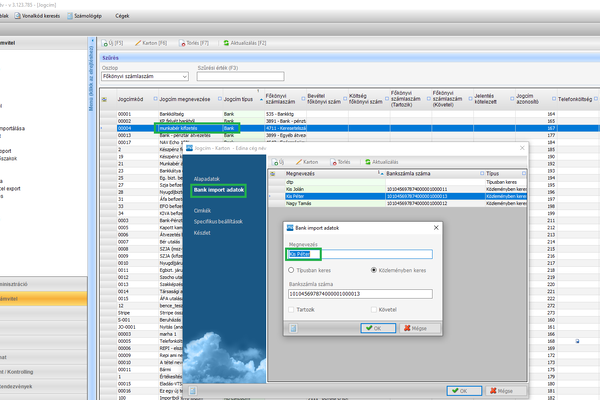The image size is (600, 400).
Task: Click the Új [F5] toolbar icon
Action: pyautogui.click(x=111, y=44)
